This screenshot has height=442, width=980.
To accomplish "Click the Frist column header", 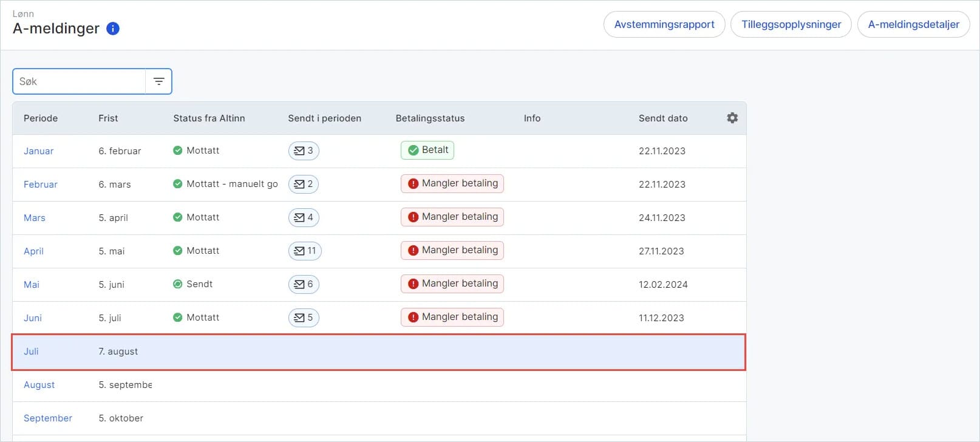I will [108, 118].
